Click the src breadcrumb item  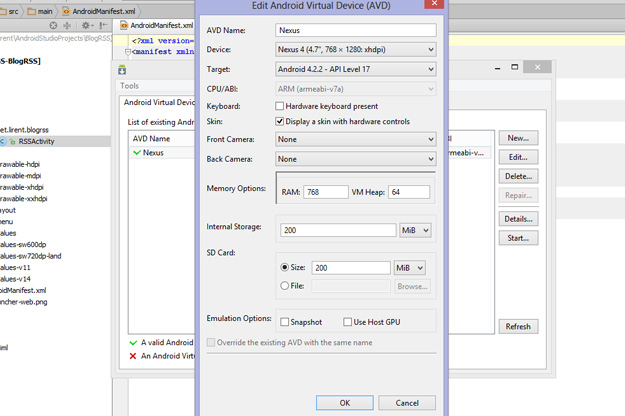pos(10,12)
